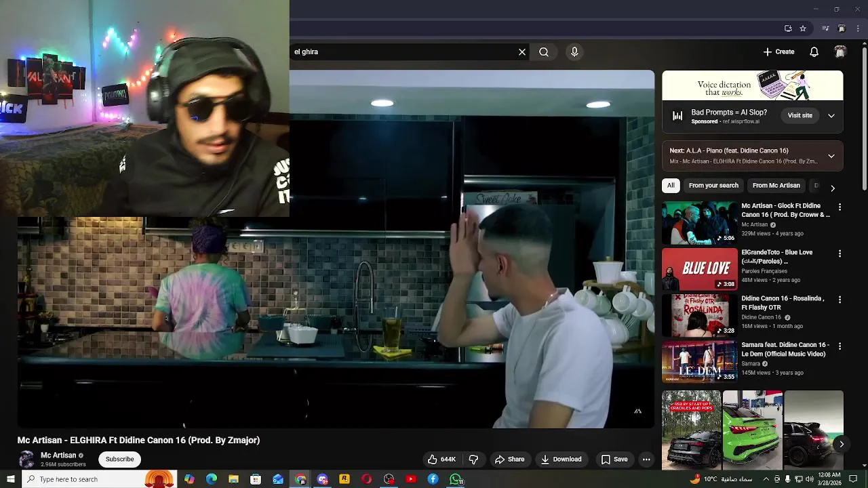Like the video with thumbs up
The height and width of the screenshot is (488, 868).
[441, 459]
